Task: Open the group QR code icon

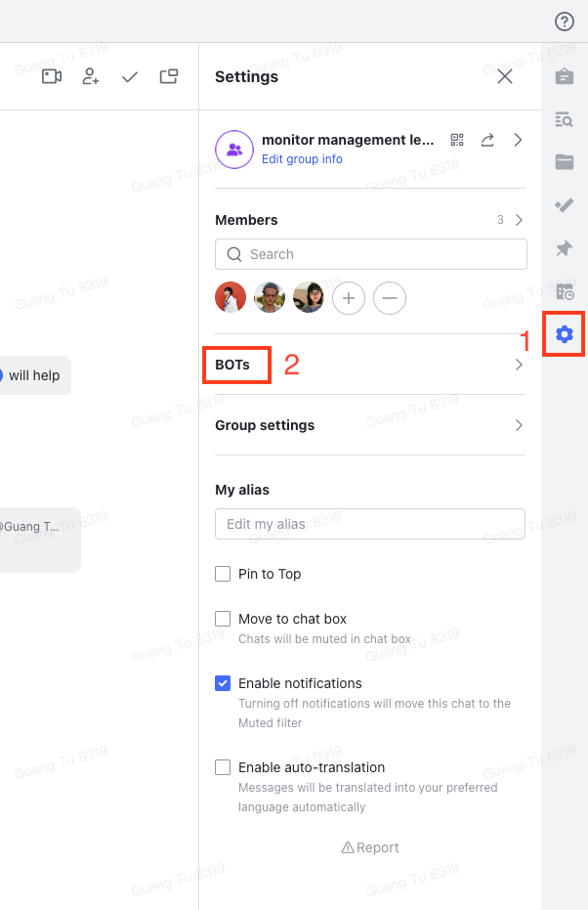Action: coord(457,140)
